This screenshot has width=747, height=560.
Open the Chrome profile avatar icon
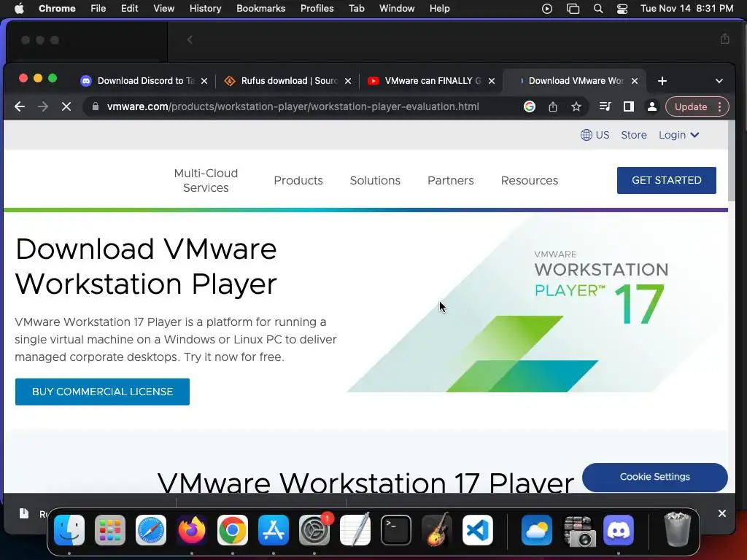pos(651,106)
